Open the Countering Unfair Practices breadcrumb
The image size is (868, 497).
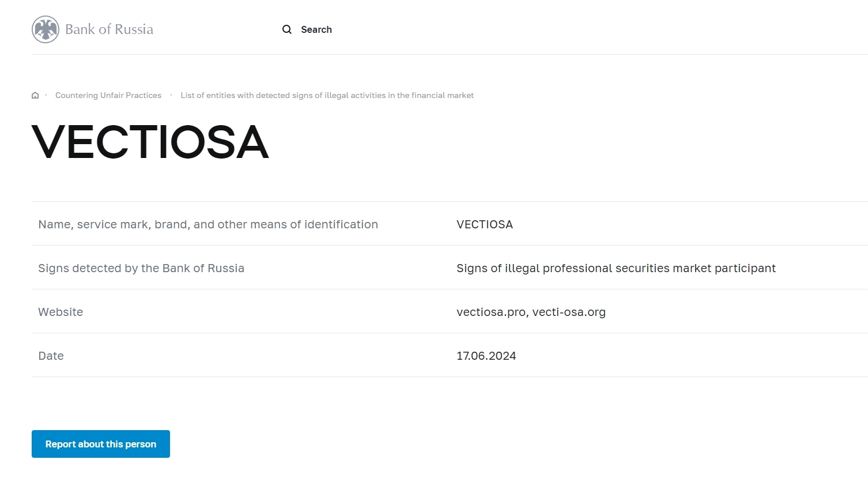[x=108, y=96]
